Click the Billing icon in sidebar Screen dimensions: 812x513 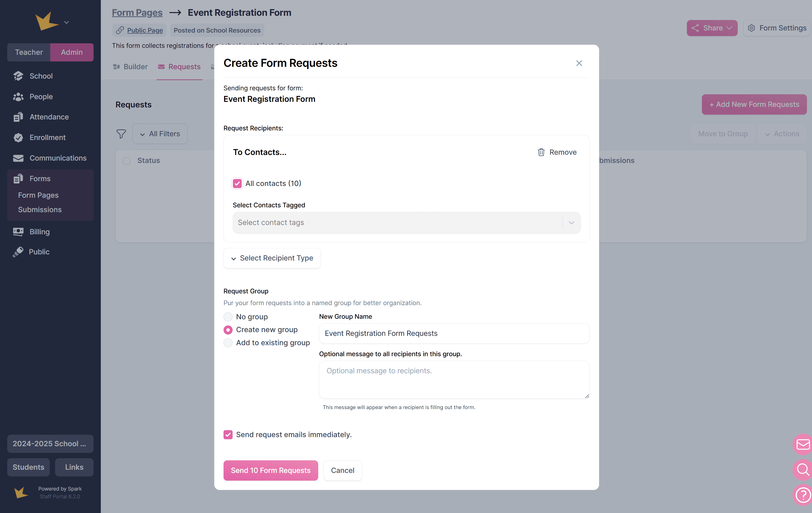(x=18, y=232)
